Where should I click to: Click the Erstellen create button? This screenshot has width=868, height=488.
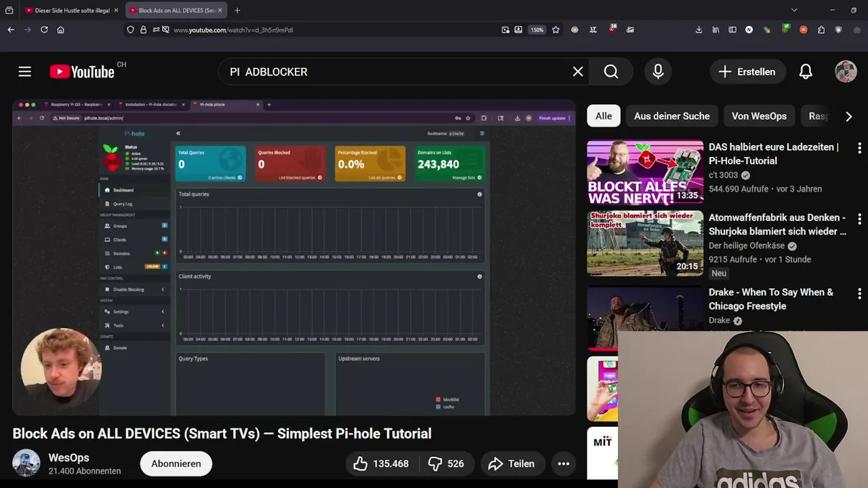tap(747, 72)
